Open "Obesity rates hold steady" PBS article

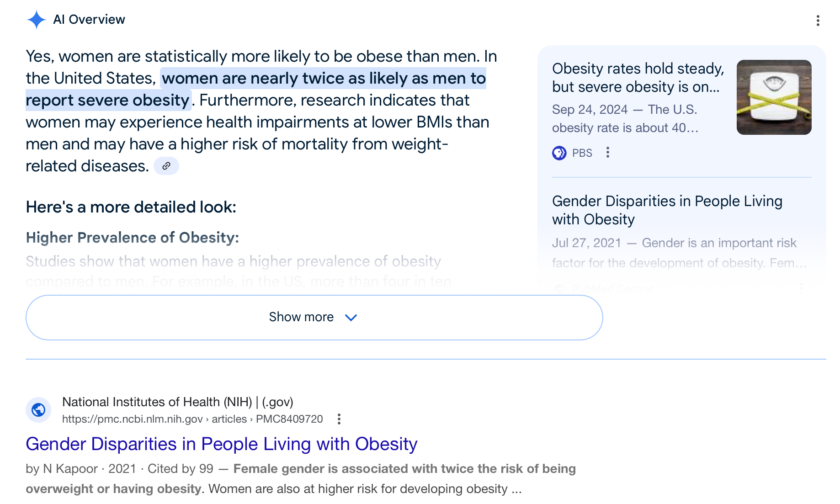(x=638, y=77)
